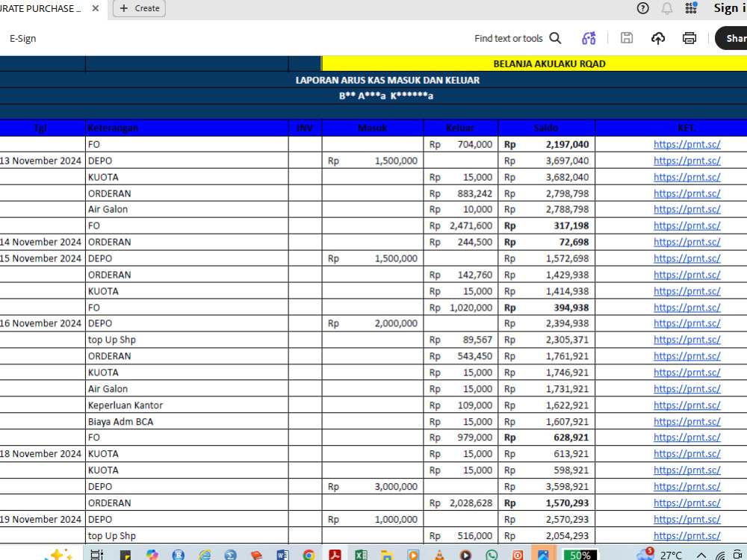Screen dimensions: 747x560
Task: Click the cloud upload icon
Action: point(658,38)
